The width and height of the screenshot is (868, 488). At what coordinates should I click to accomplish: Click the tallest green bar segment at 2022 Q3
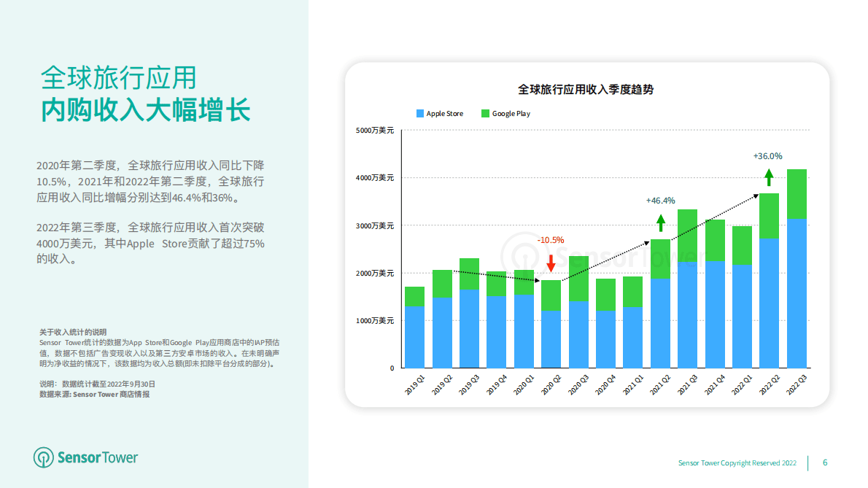[799, 195]
